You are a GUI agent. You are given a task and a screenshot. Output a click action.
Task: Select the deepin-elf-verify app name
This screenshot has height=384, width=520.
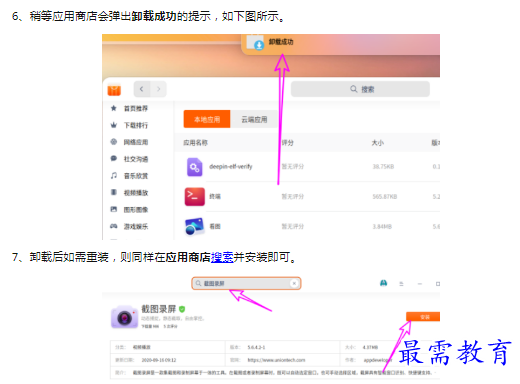pos(231,166)
